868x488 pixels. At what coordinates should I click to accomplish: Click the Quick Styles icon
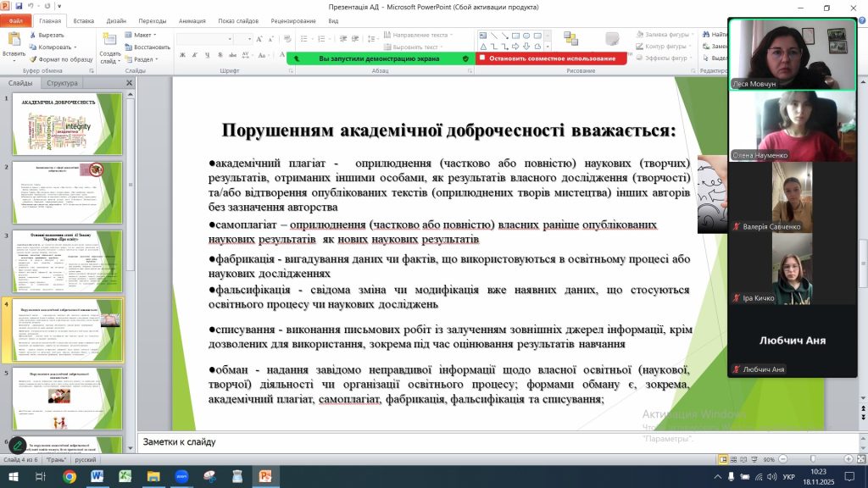coord(612,38)
